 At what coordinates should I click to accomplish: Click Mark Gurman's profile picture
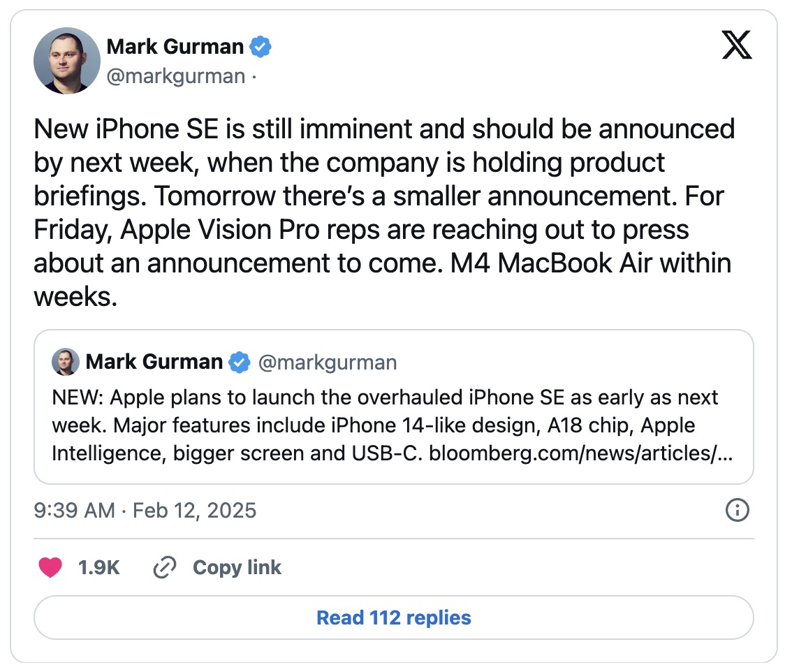(x=66, y=61)
